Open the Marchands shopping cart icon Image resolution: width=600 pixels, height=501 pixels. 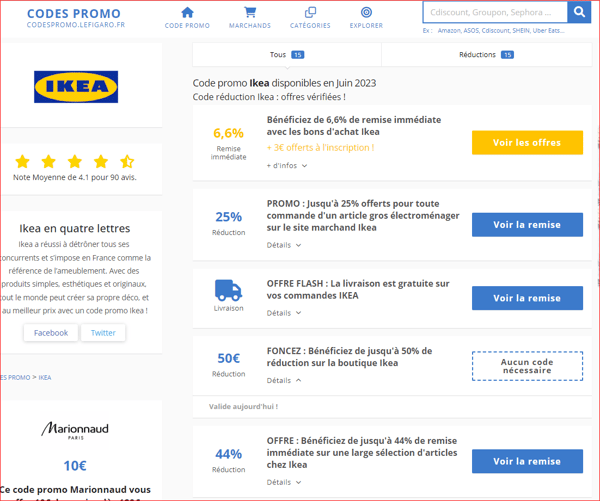(x=250, y=13)
